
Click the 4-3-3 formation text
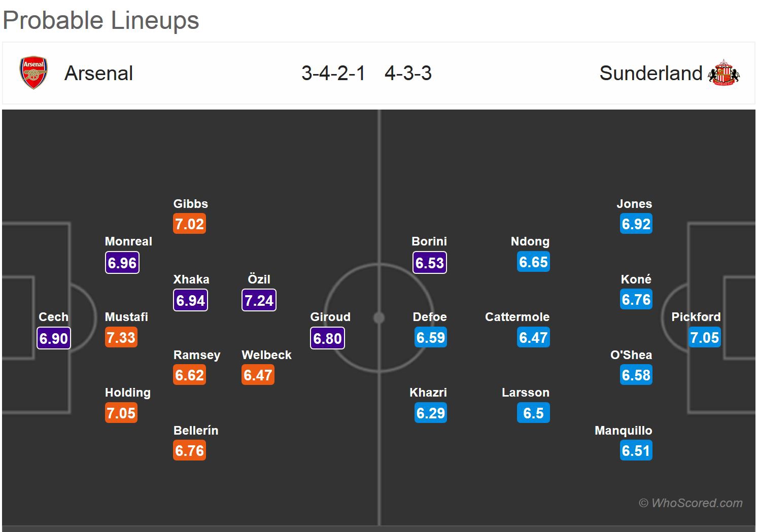point(408,73)
